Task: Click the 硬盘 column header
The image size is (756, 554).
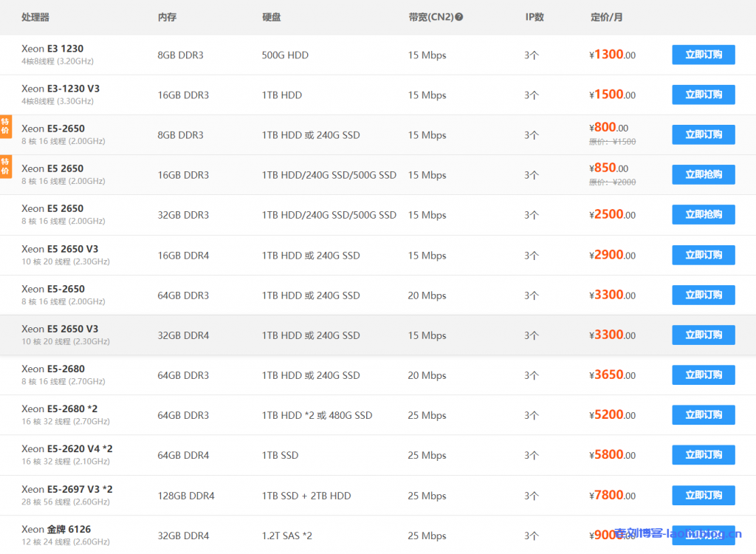Action: click(271, 17)
